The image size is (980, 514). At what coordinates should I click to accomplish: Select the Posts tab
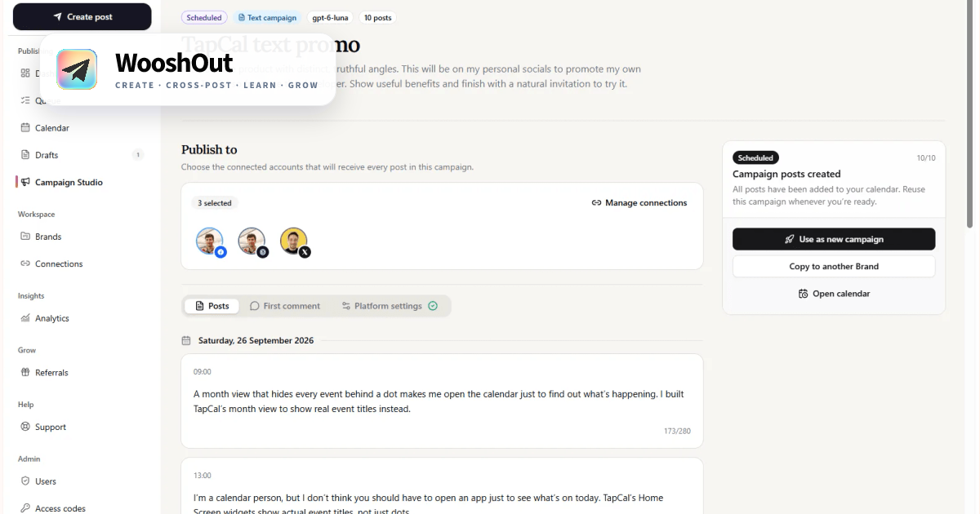click(212, 306)
